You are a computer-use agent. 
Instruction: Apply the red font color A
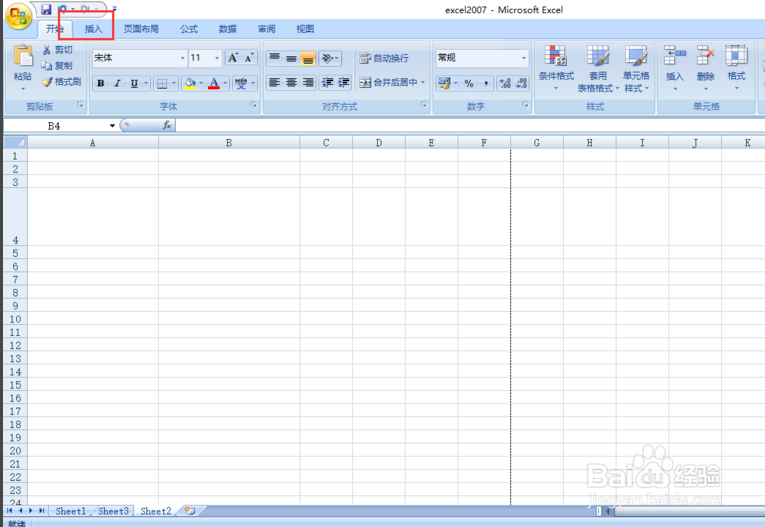214,83
